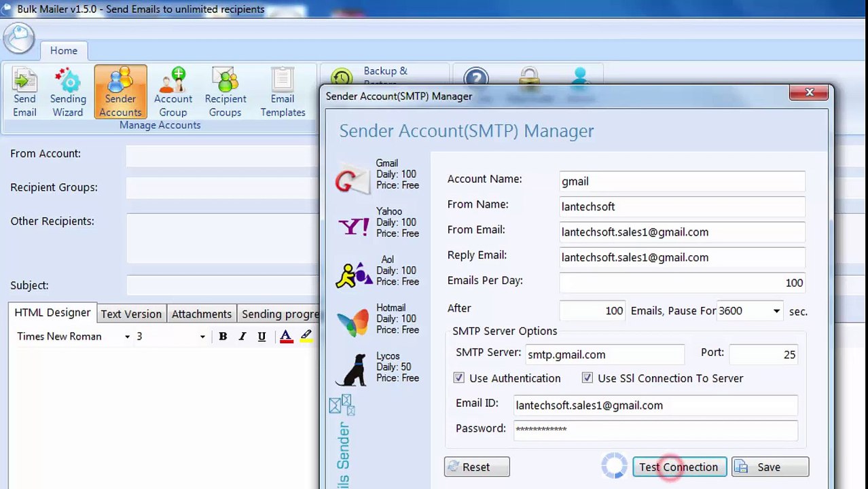Open Recipient Groups manager

coord(225,92)
